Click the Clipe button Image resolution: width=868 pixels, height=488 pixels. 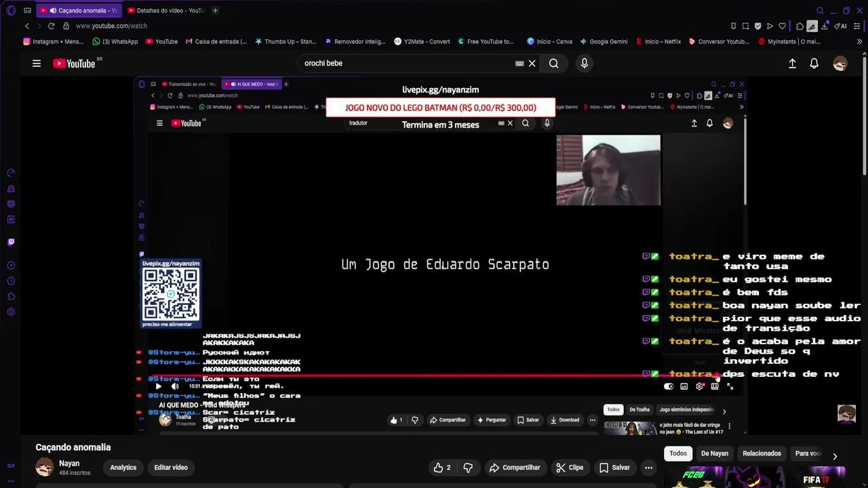(x=570, y=468)
